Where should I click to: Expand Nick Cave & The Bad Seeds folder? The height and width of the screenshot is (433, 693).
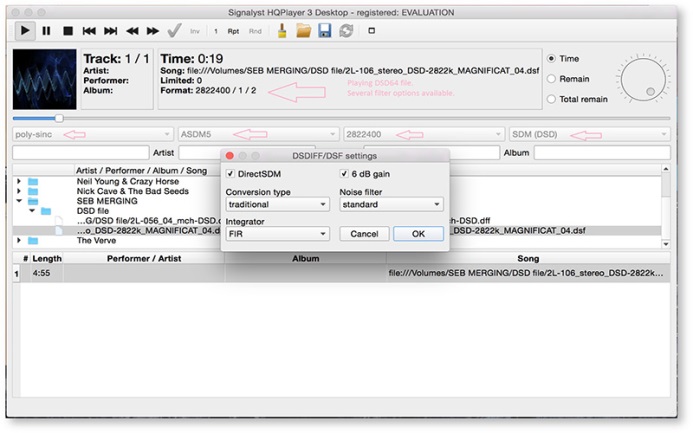(19, 191)
